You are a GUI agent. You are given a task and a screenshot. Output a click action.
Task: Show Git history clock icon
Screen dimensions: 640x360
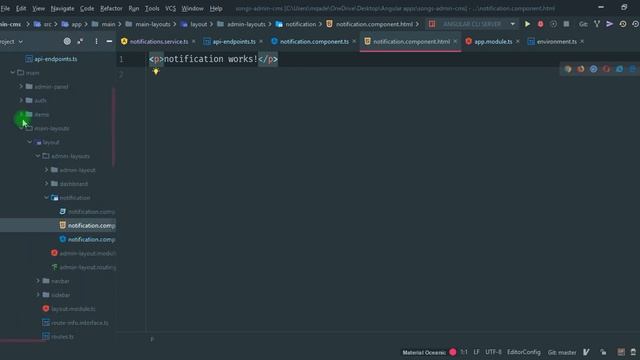tap(623, 24)
